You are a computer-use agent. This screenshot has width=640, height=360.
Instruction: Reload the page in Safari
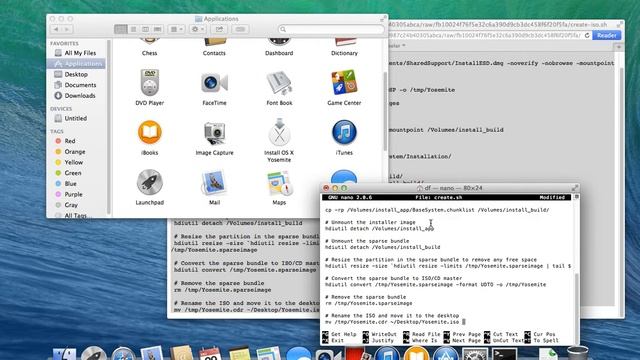[587, 36]
